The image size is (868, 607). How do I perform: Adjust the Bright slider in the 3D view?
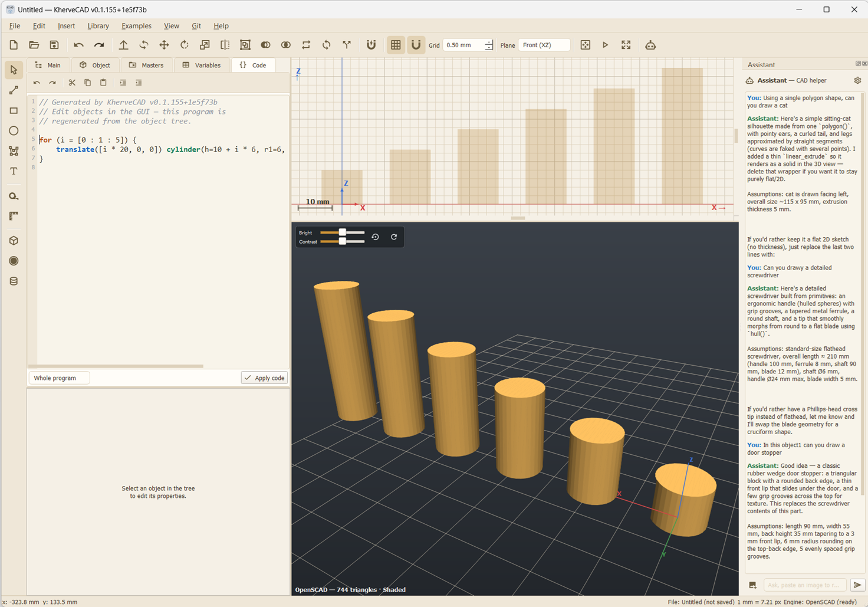[x=342, y=232]
